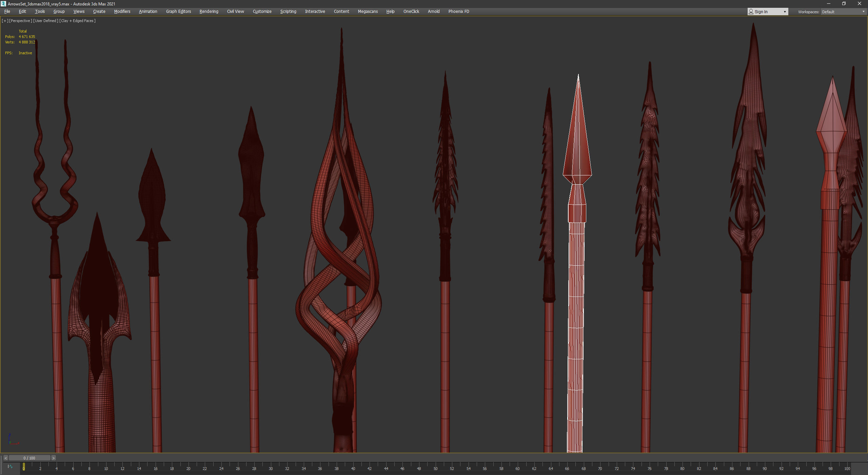The width and height of the screenshot is (868, 475).
Task: Open the Content menu
Action: [x=341, y=12]
